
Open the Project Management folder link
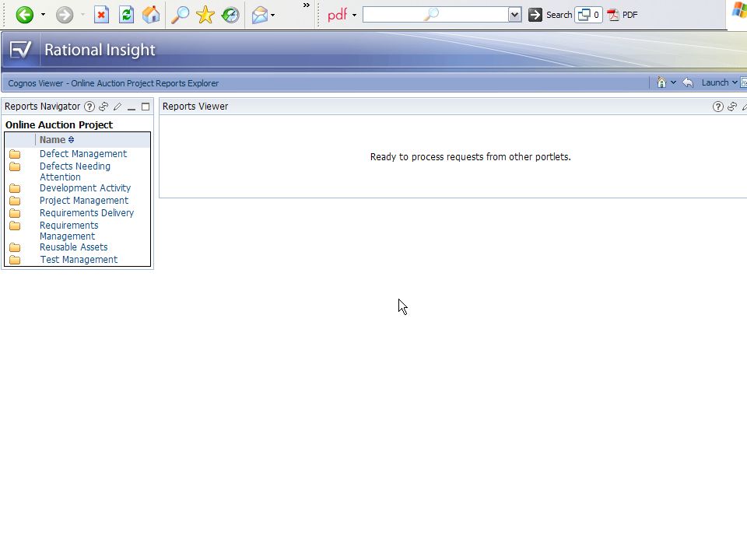(84, 201)
